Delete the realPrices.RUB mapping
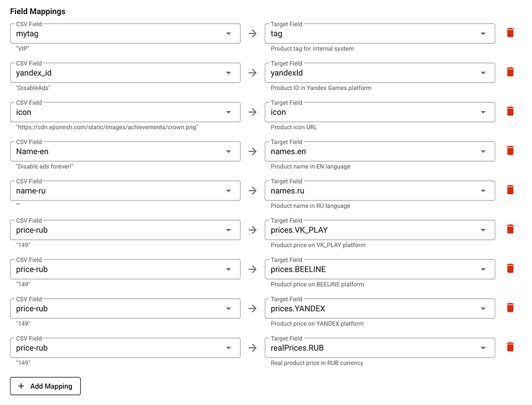 pyautogui.click(x=510, y=348)
